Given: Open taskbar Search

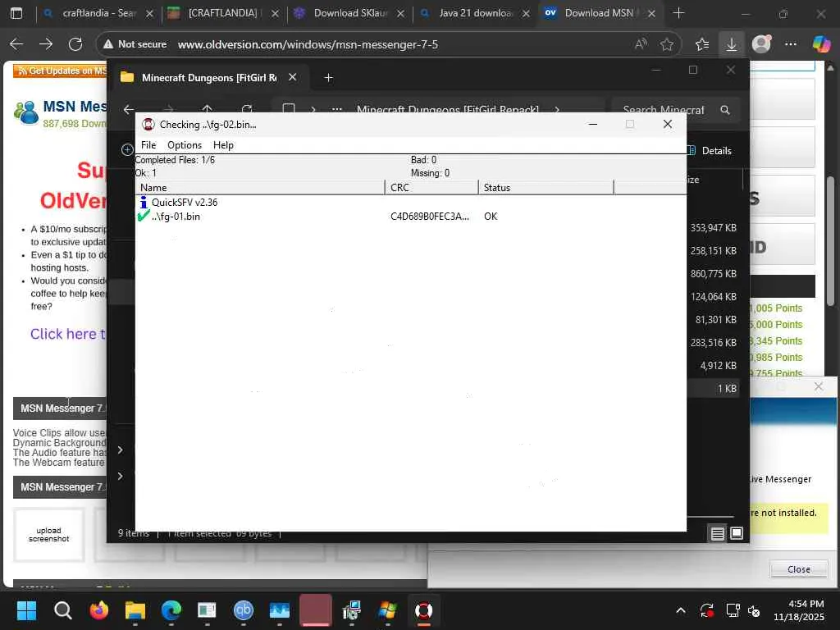Looking at the screenshot, I should (x=62, y=610).
